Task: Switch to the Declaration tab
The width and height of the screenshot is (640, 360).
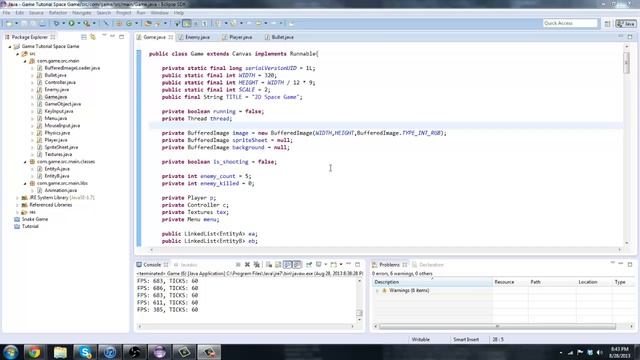Action: click(428, 264)
